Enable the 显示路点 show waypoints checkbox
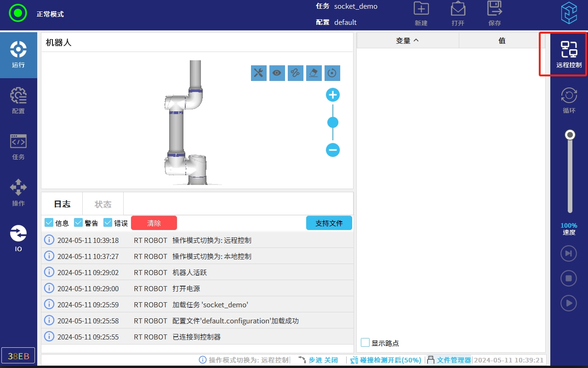This screenshot has width=588, height=368. click(365, 343)
